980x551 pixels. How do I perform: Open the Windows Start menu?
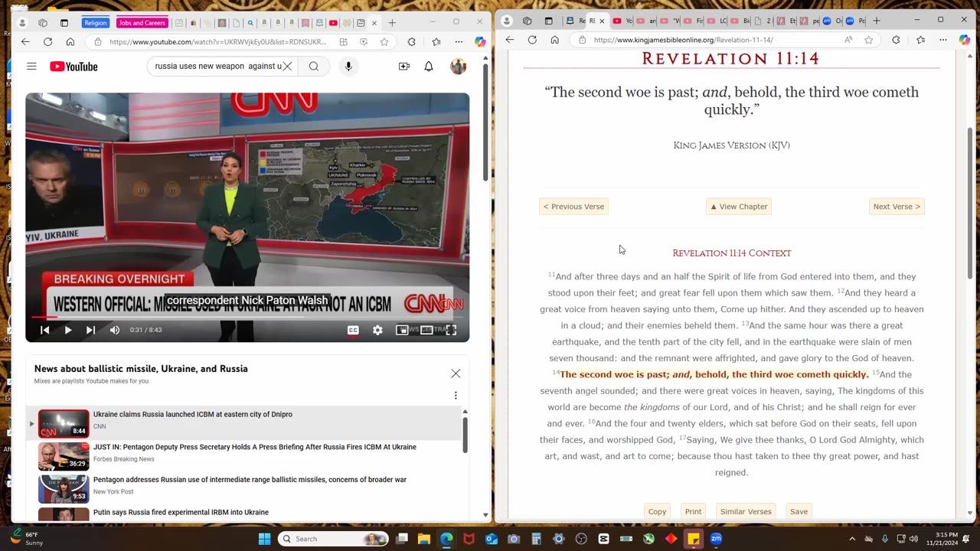(264, 539)
